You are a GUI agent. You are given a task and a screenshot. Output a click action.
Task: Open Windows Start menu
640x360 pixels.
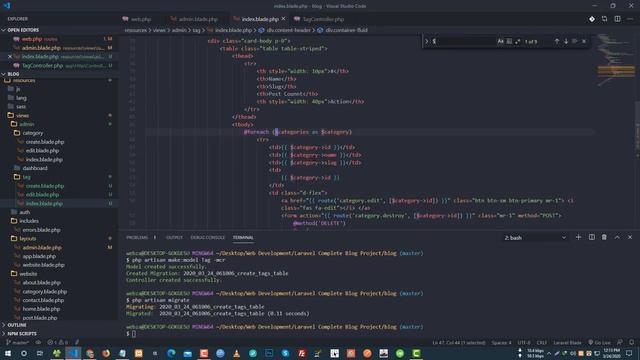pos(8,353)
